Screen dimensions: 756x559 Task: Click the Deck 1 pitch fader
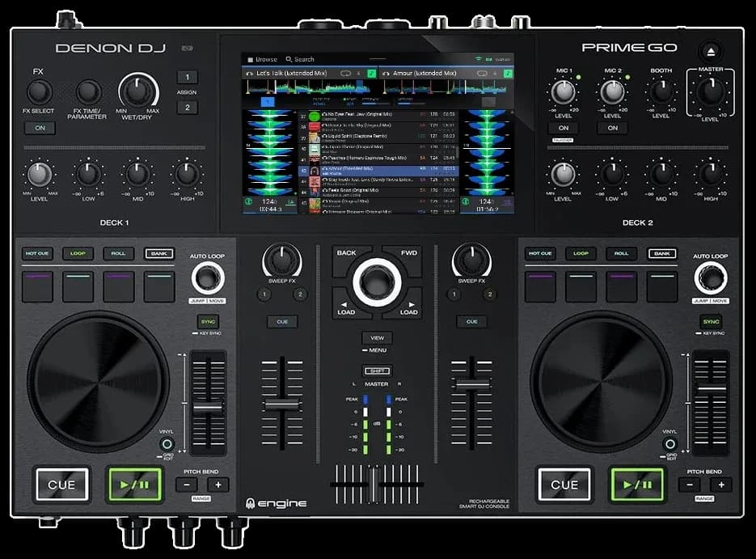point(209,408)
